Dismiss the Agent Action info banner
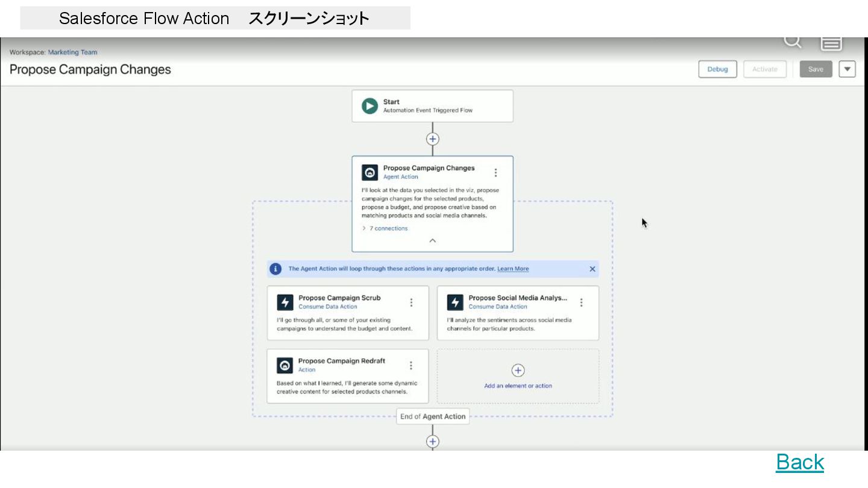 pos(592,269)
